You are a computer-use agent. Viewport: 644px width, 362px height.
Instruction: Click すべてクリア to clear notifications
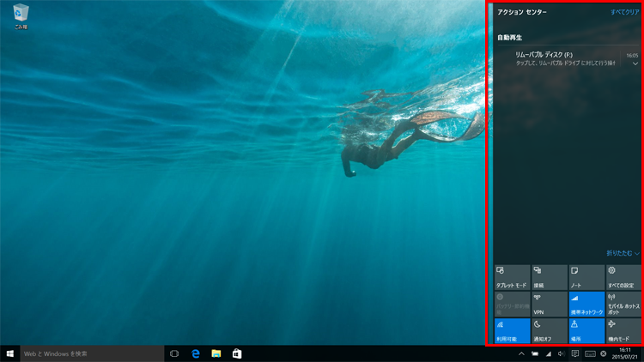(624, 13)
